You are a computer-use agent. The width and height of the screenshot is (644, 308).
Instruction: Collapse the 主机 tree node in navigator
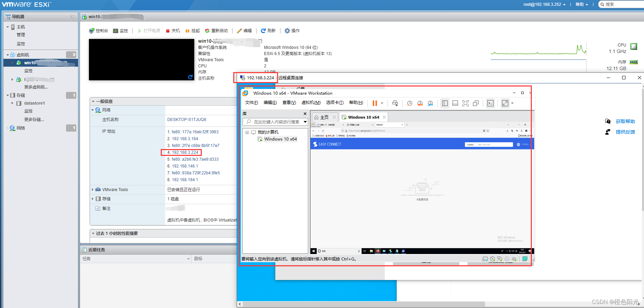(8, 27)
